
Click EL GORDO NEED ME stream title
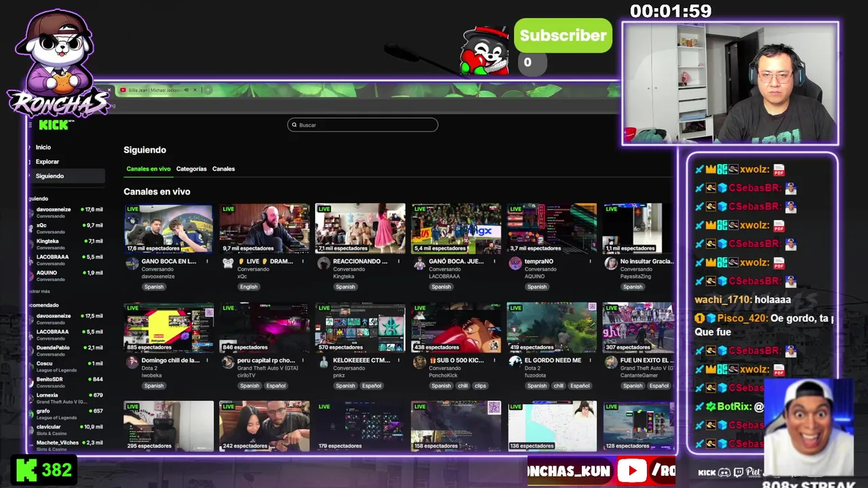pos(552,360)
